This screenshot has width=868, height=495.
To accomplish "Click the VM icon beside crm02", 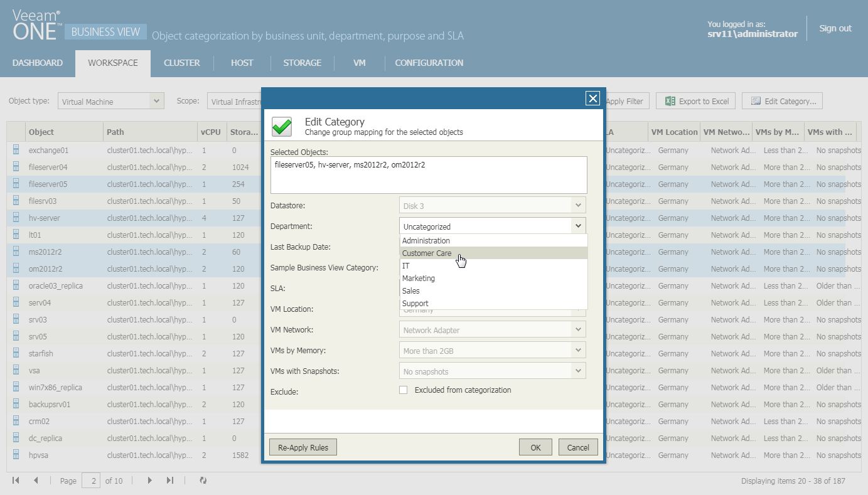I will [16, 422].
